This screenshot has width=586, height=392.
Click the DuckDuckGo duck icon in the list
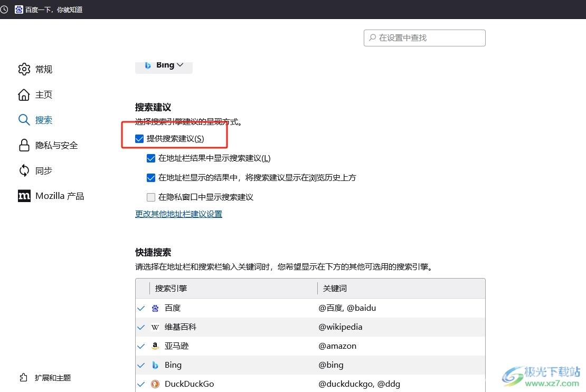[155, 384]
